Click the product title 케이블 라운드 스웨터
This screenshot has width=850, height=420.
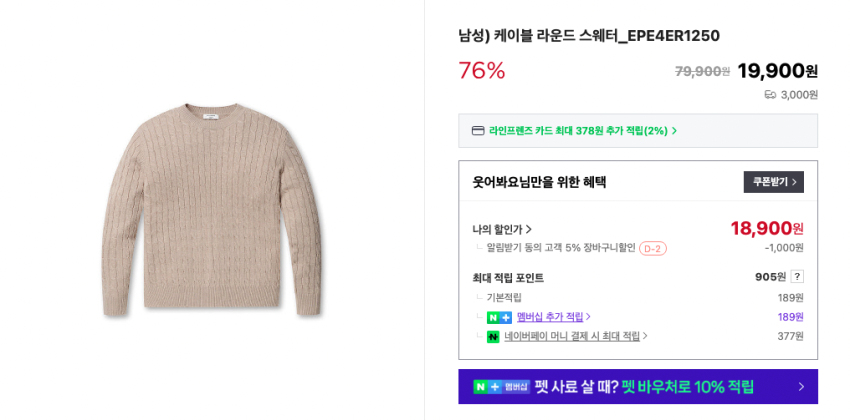point(589,36)
